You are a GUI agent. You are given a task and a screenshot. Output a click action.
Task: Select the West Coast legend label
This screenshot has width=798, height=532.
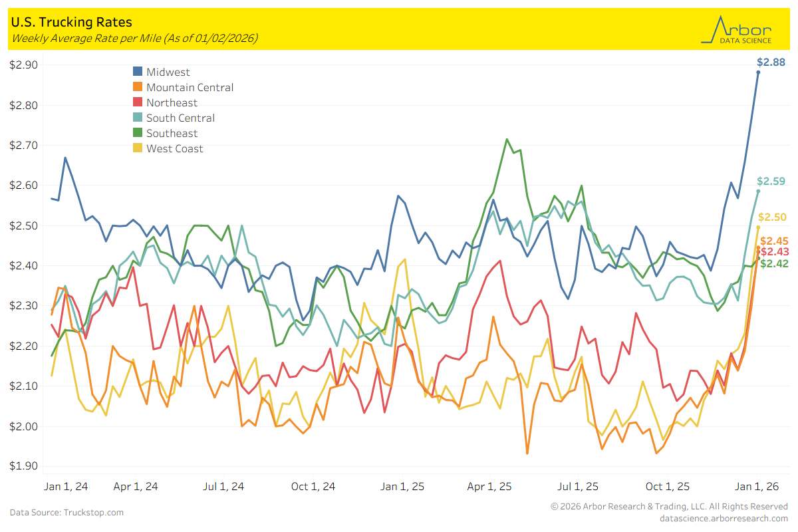(x=175, y=148)
